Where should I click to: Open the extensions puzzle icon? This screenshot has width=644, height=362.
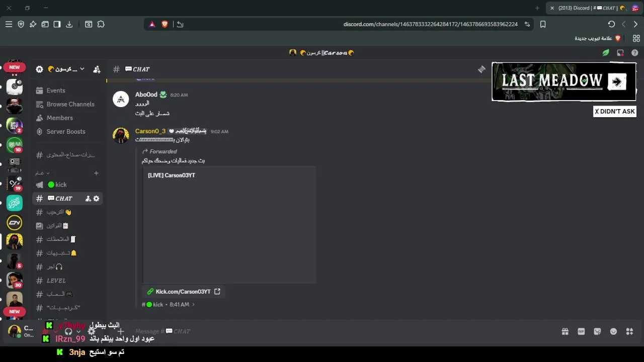[101, 24]
